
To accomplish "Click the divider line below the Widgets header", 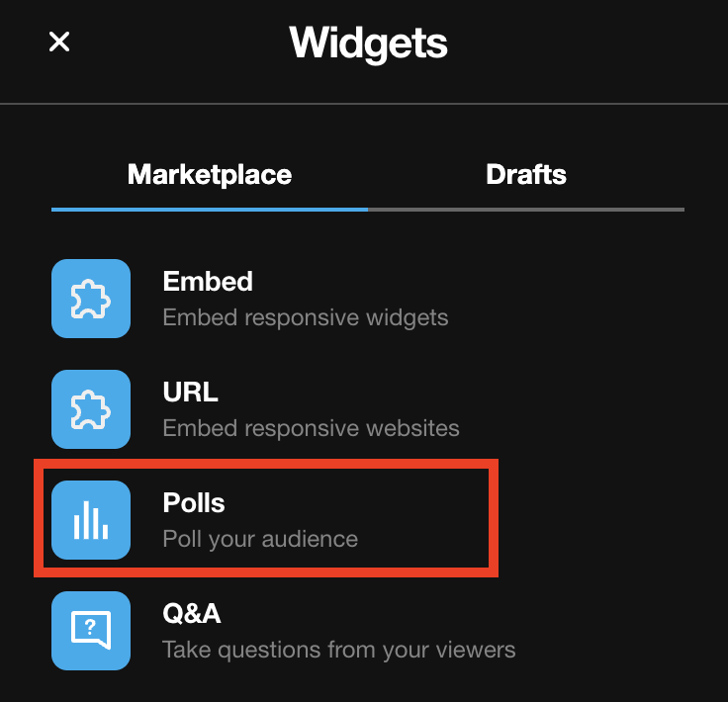I will (364, 104).
